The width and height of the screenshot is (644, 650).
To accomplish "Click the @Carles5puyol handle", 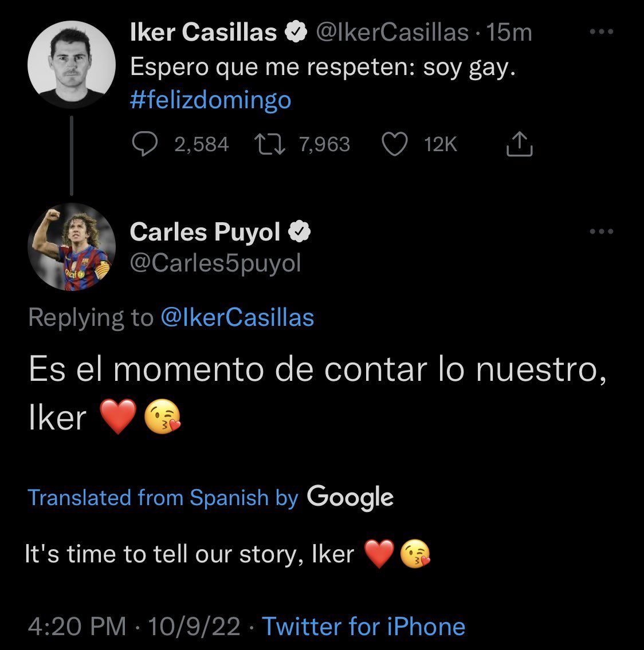I will point(215,263).
